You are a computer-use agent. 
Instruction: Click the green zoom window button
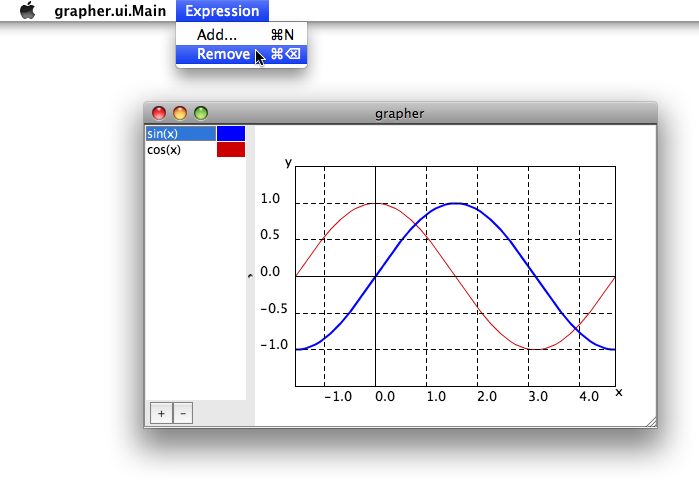pyautogui.click(x=201, y=113)
